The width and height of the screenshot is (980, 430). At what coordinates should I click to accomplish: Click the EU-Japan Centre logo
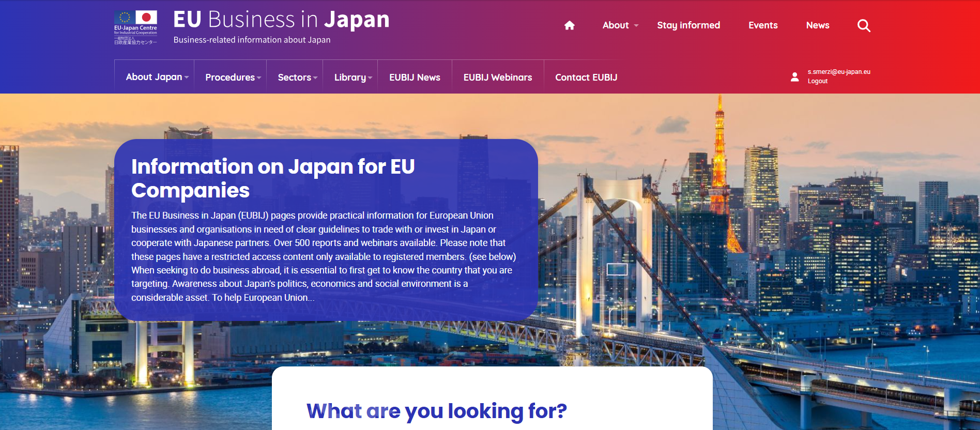135,27
